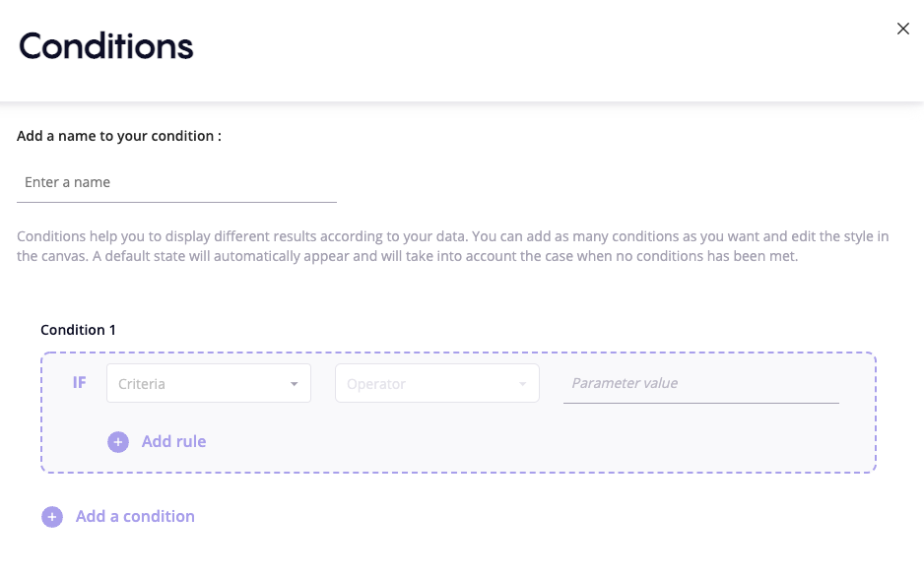Click the 'Add a name to your condition' label

coord(118,136)
